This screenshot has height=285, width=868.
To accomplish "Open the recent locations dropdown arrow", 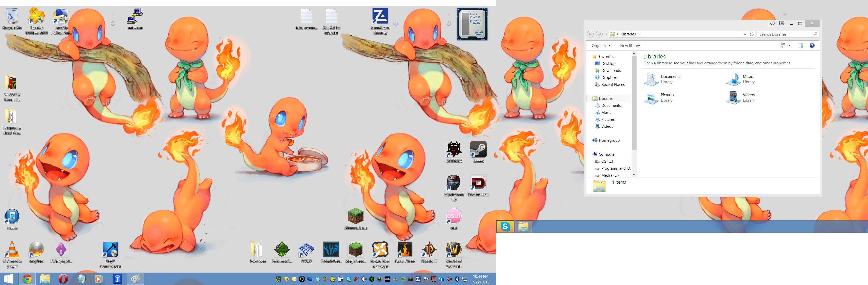I will (x=606, y=34).
